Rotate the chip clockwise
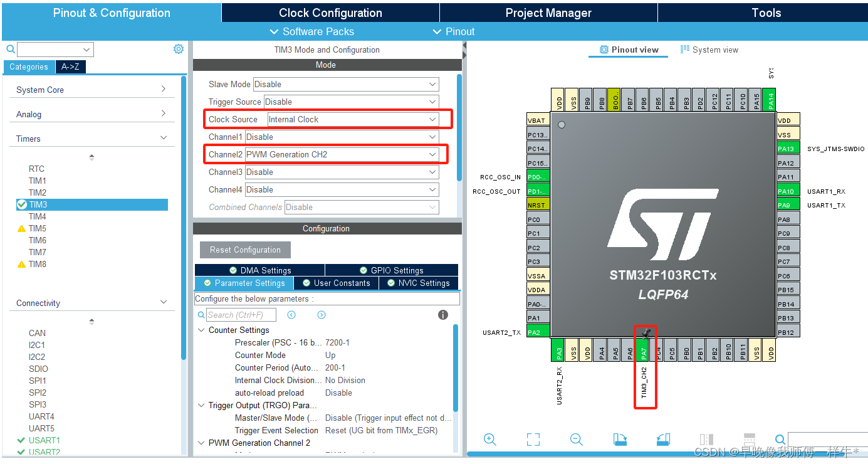Viewport: 868px width, 464px height. (x=620, y=440)
